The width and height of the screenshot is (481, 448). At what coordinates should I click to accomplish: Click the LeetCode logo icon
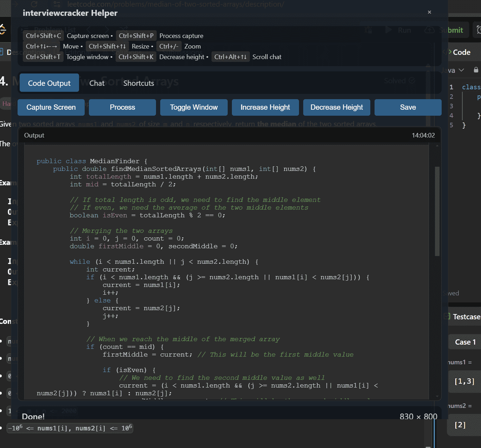tap(3, 30)
